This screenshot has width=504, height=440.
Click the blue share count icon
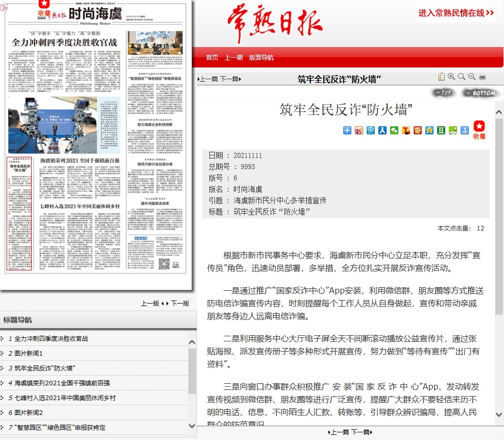pyautogui.click(x=465, y=130)
